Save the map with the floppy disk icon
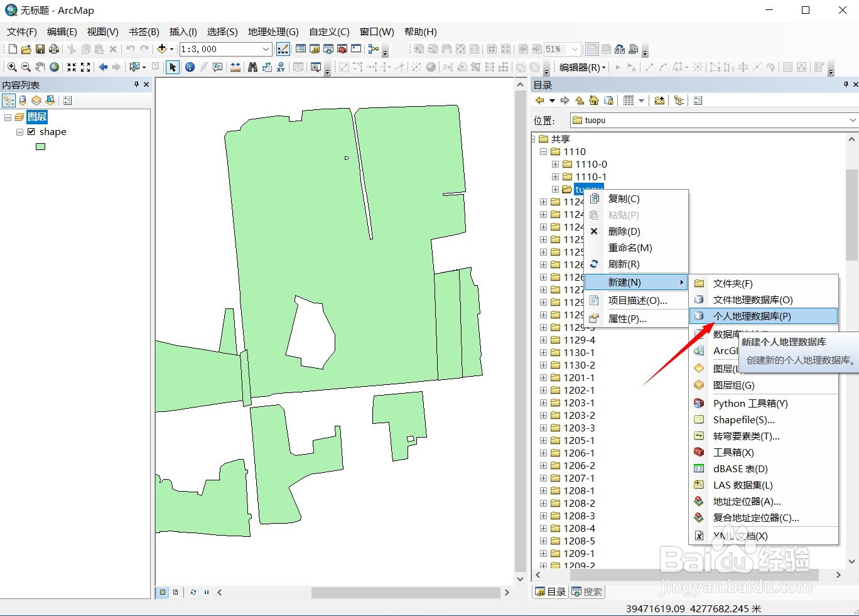The height and width of the screenshot is (616, 859). pos(40,49)
